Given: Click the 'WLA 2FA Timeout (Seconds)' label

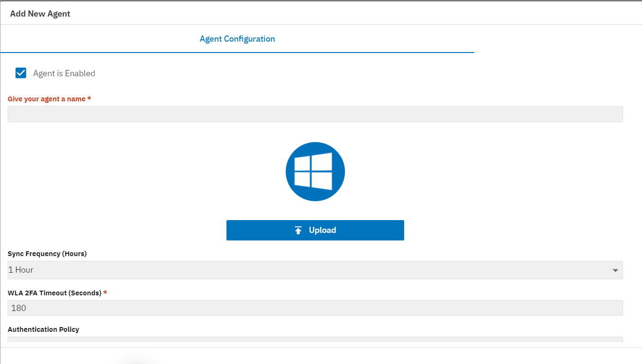Looking at the screenshot, I should tap(57, 293).
